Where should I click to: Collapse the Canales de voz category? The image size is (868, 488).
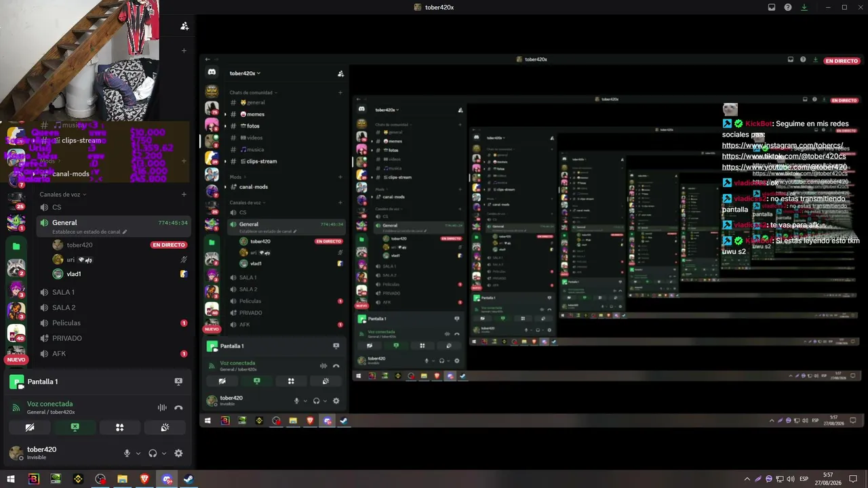63,195
